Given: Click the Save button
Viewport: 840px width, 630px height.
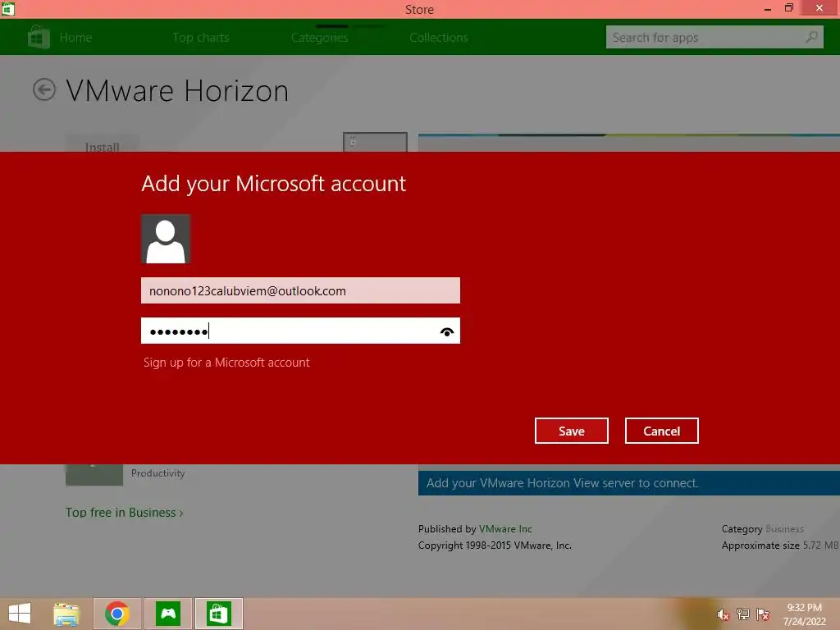Looking at the screenshot, I should coord(572,431).
